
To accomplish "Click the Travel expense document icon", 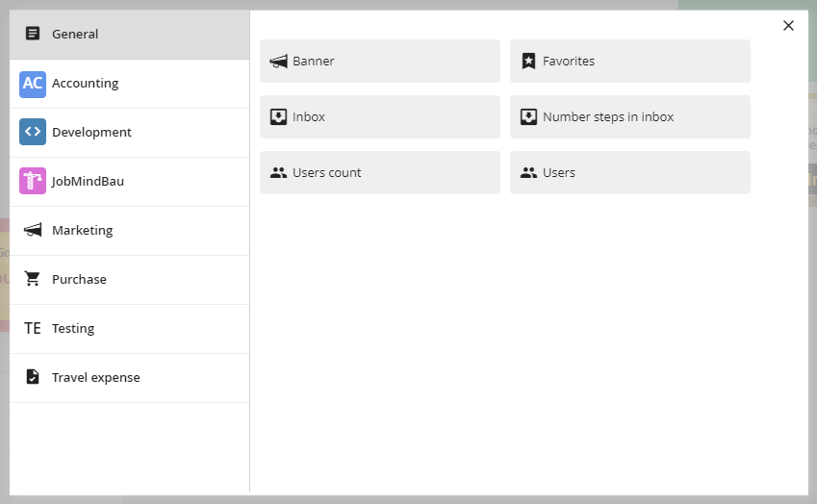I will point(33,378).
